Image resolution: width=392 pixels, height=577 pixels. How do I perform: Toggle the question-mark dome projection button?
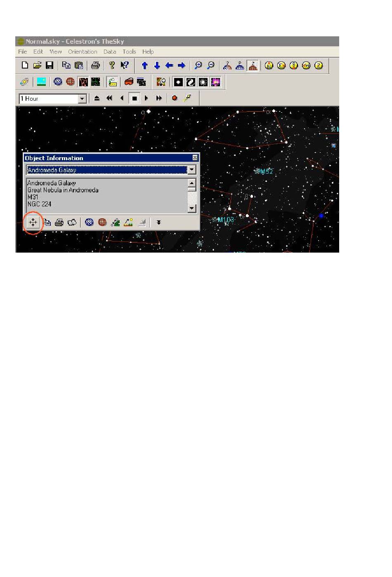tap(227, 65)
